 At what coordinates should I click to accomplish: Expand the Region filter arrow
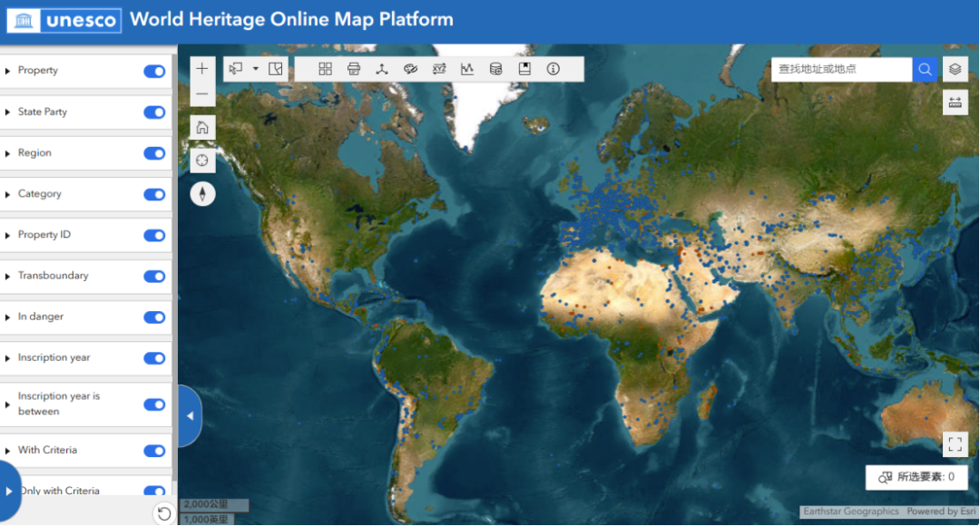coord(7,153)
